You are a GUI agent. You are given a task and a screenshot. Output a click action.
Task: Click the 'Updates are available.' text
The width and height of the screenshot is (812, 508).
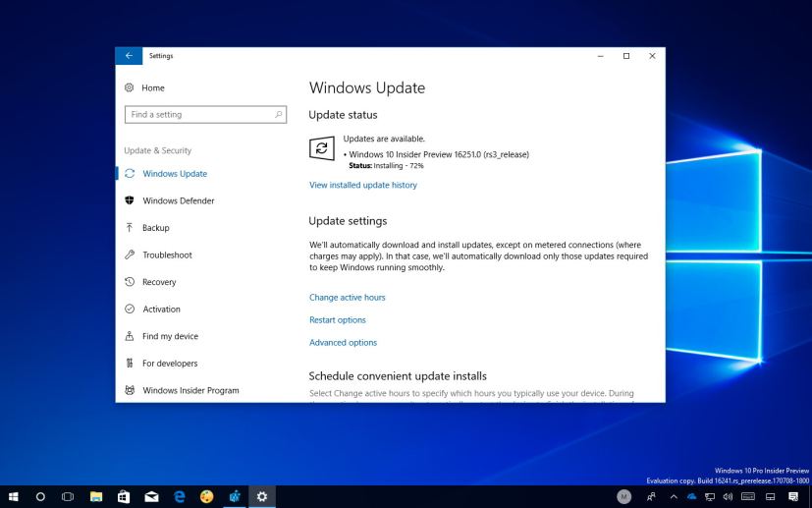(x=384, y=139)
